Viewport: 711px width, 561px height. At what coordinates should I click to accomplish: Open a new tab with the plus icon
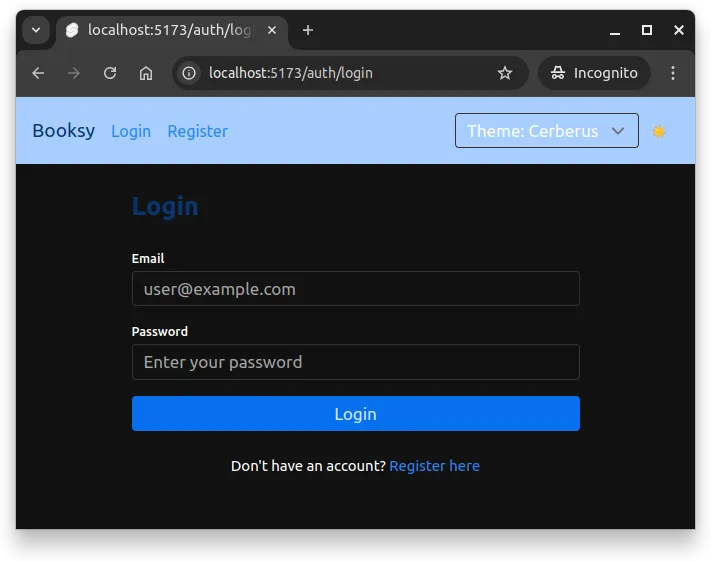[308, 30]
